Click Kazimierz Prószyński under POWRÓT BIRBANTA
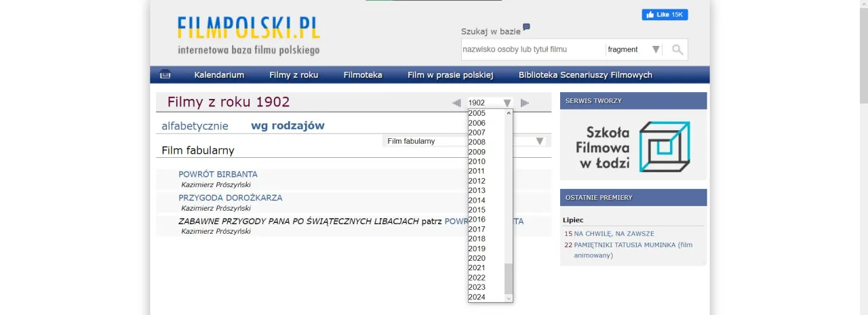 (216, 184)
